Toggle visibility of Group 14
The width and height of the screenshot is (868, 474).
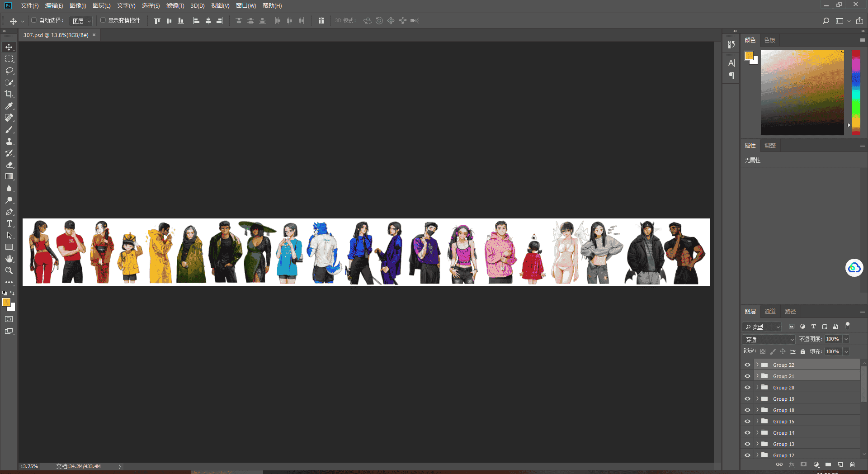coord(747,433)
